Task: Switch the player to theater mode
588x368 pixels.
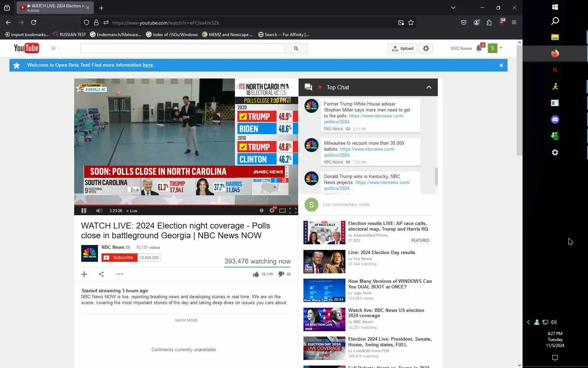Action: (x=282, y=211)
